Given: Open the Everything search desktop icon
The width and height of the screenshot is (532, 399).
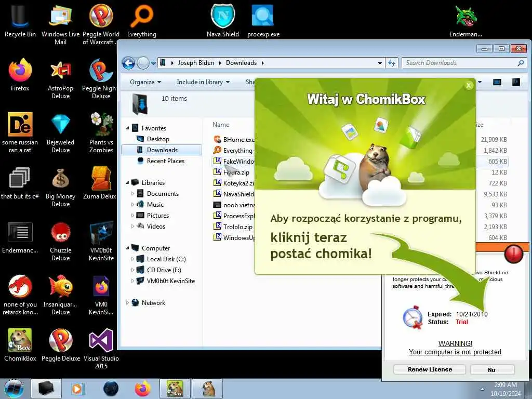Looking at the screenshot, I should coord(141,21).
